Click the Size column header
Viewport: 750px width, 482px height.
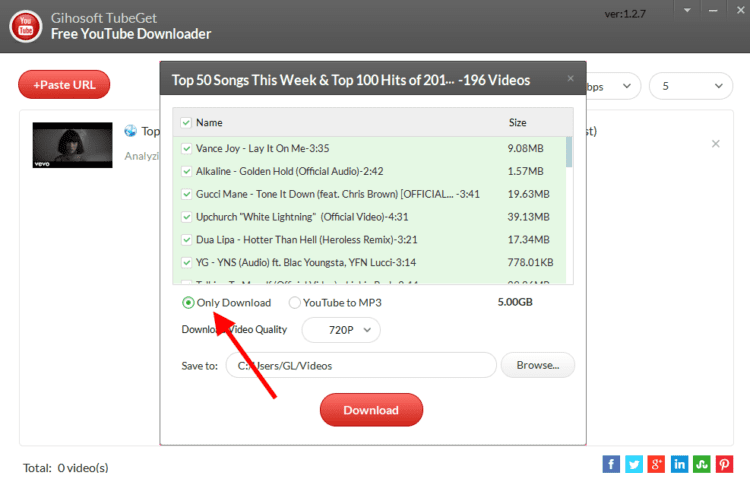[518, 123]
